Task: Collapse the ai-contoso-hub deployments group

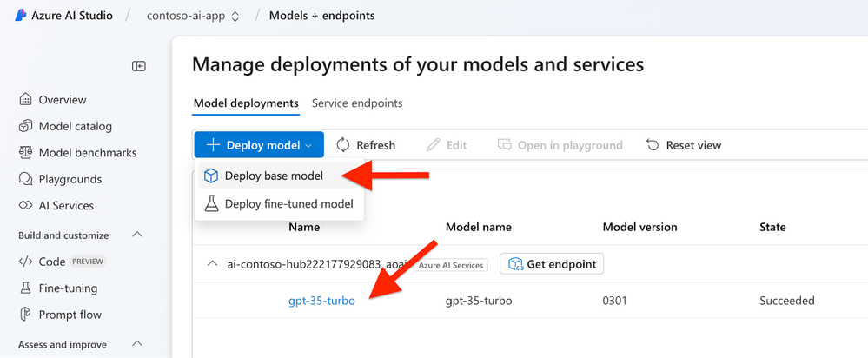Action: [x=213, y=264]
